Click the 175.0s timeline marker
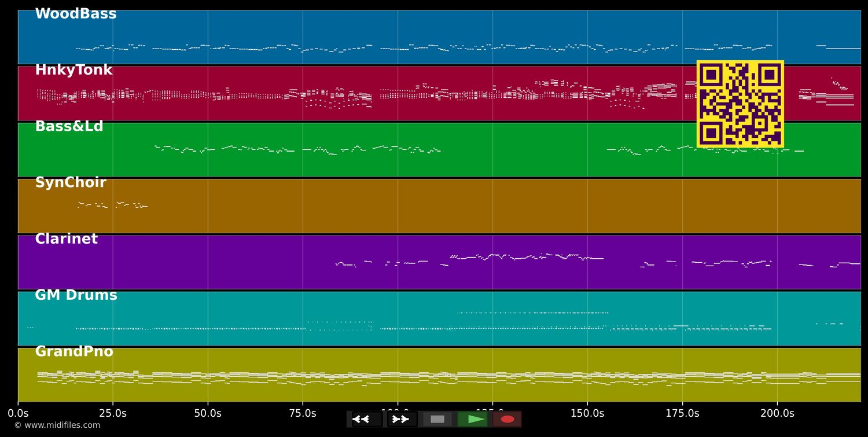 [682, 413]
